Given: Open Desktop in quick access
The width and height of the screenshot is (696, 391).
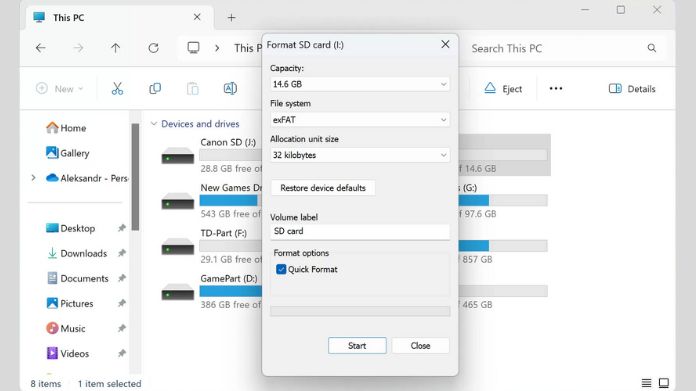Looking at the screenshot, I should pyautogui.click(x=71, y=228).
